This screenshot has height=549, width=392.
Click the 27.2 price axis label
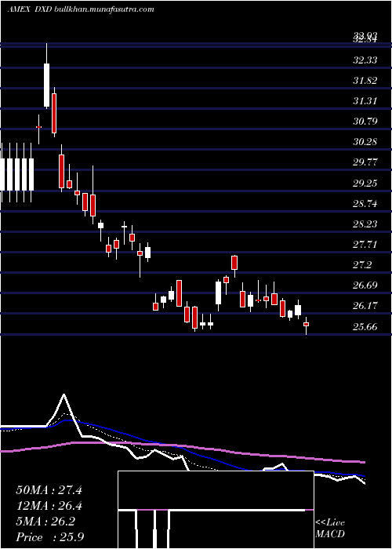pos(362,265)
